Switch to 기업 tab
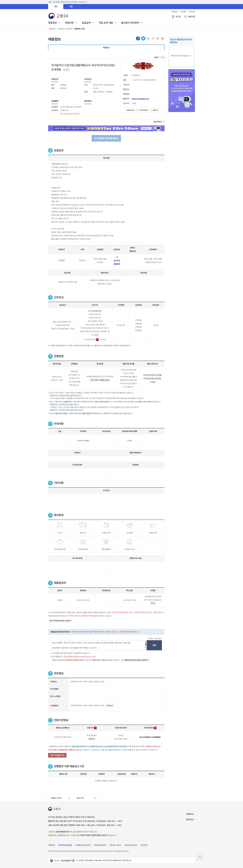This screenshot has width=243, height=868. pos(71,6)
